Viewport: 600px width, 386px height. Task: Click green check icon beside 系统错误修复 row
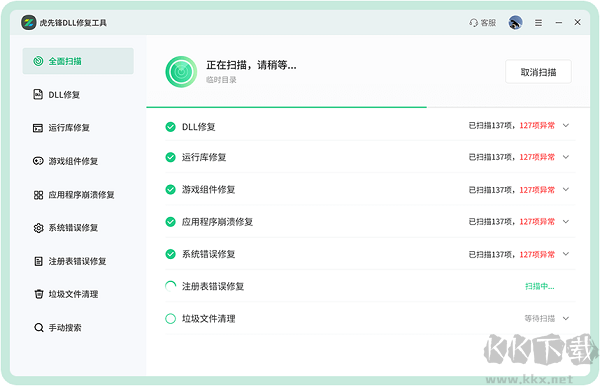170,254
